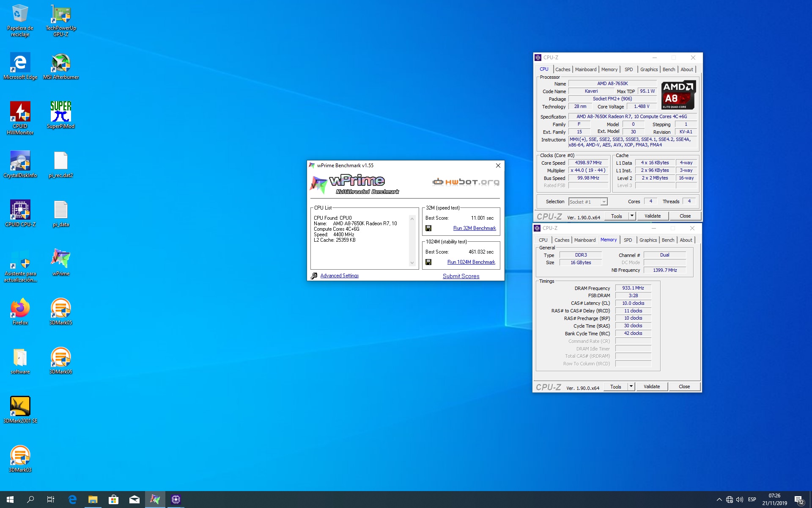This screenshot has width=812, height=508.
Task: Click Close button in upper CPU-Z
Action: pyautogui.click(x=685, y=216)
